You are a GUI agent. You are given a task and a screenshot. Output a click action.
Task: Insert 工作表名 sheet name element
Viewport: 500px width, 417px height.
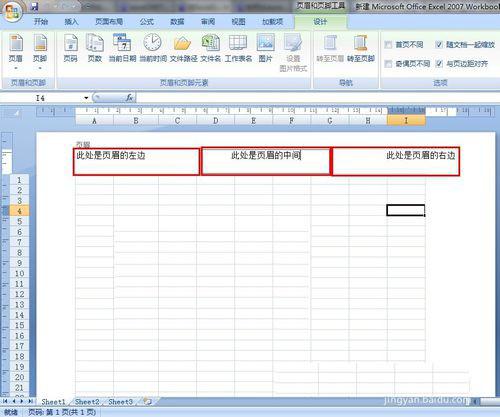238,48
